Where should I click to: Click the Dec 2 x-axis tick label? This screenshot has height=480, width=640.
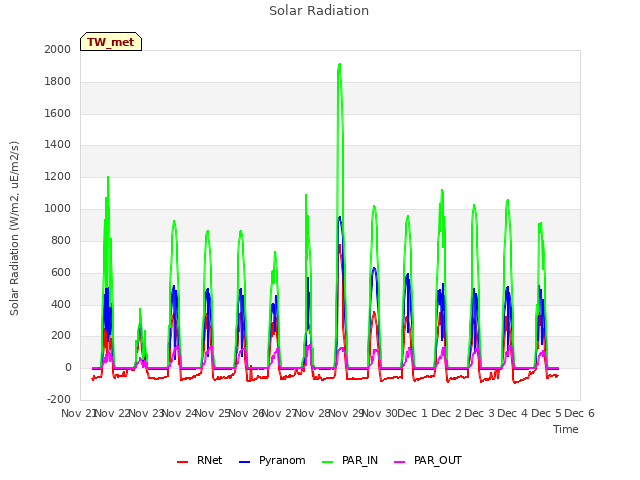[x=446, y=413]
